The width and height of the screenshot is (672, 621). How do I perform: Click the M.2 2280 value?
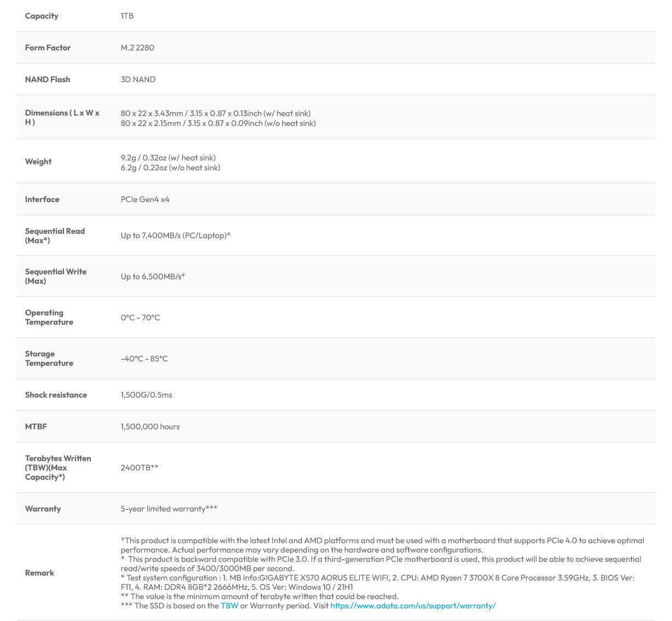click(137, 48)
